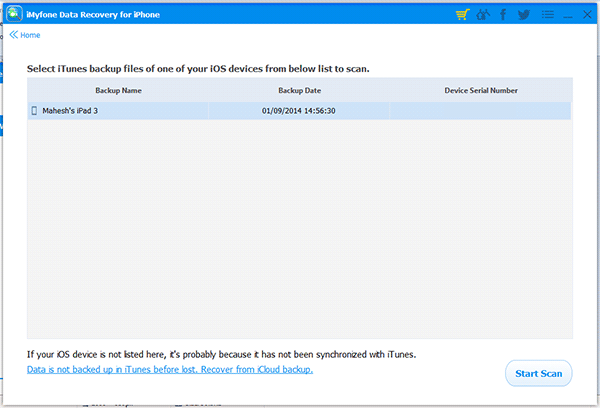Minimize the iMyfone window

click(568, 15)
